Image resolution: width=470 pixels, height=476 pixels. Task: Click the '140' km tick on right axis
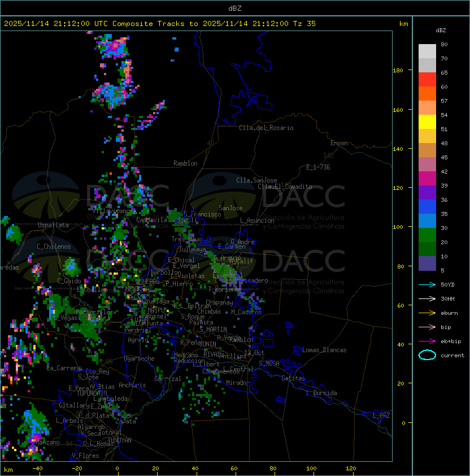(398, 149)
